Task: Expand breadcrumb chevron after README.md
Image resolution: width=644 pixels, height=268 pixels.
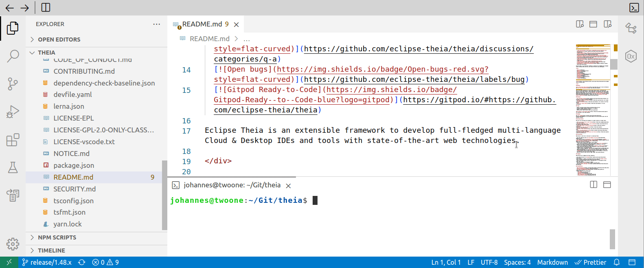Action: (x=236, y=39)
